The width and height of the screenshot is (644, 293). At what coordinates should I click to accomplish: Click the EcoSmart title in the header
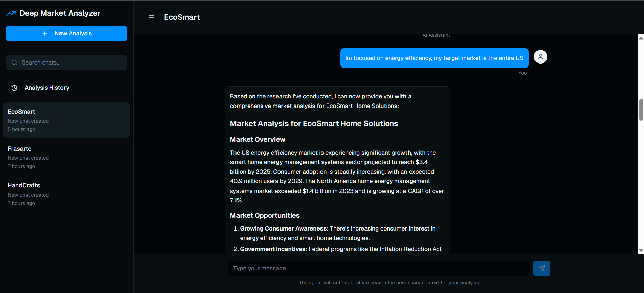pyautogui.click(x=182, y=17)
